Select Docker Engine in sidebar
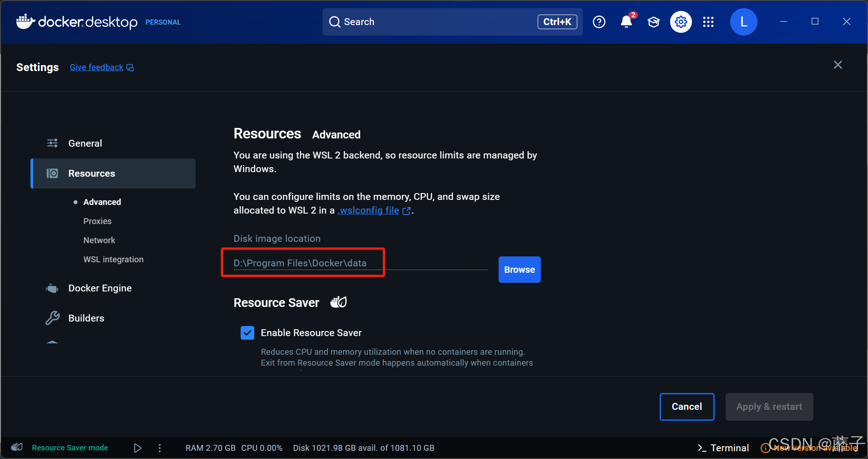868x459 pixels. tap(100, 288)
